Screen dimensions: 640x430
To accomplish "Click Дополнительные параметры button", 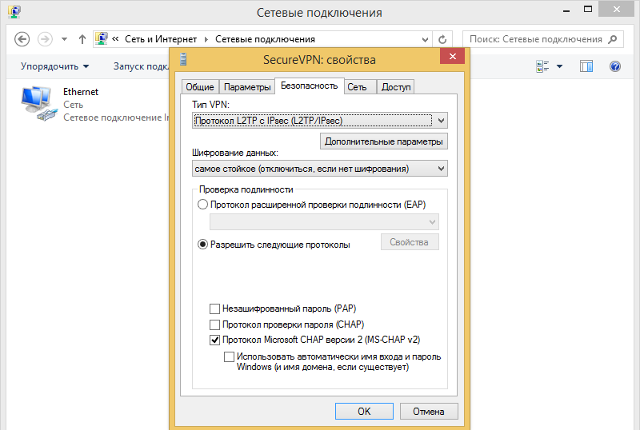I will [384, 142].
